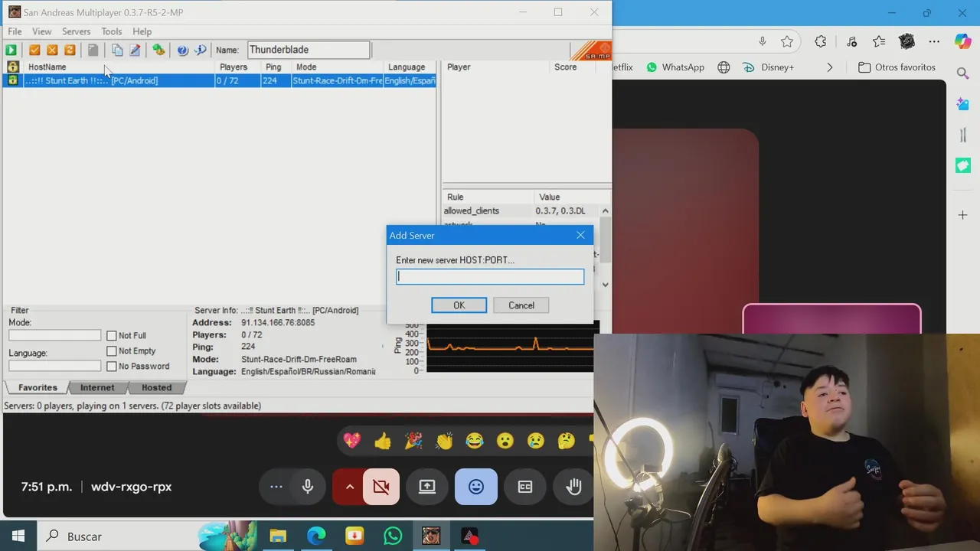Image resolution: width=980 pixels, height=551 pixels.
Task: Click the Language filter input field
Action: pos(54,366)
